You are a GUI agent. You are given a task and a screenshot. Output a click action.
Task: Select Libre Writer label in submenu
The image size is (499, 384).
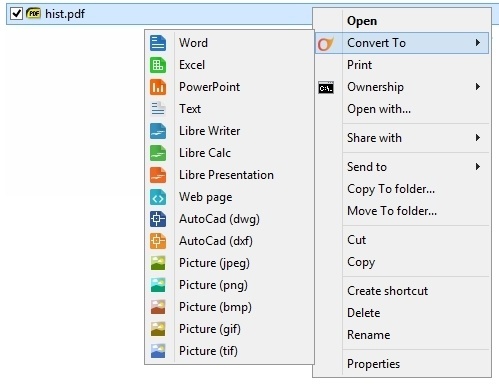tap(209, 131)
